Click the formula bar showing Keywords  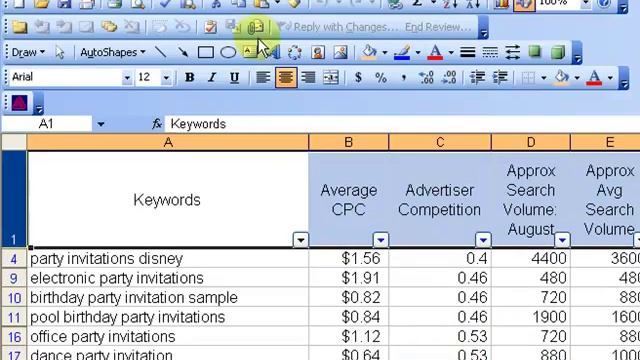pos(402,124)
